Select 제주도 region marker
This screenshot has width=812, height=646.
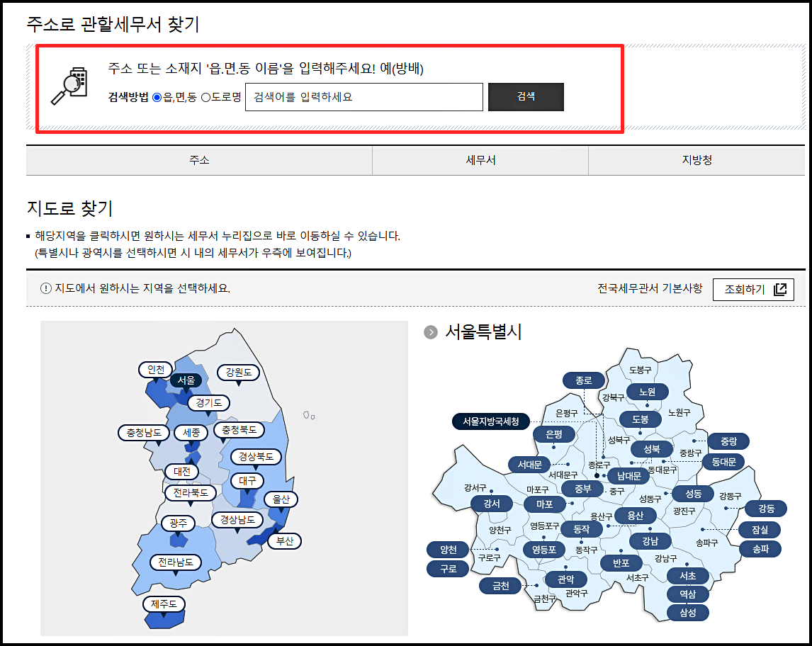coord(164,604)
